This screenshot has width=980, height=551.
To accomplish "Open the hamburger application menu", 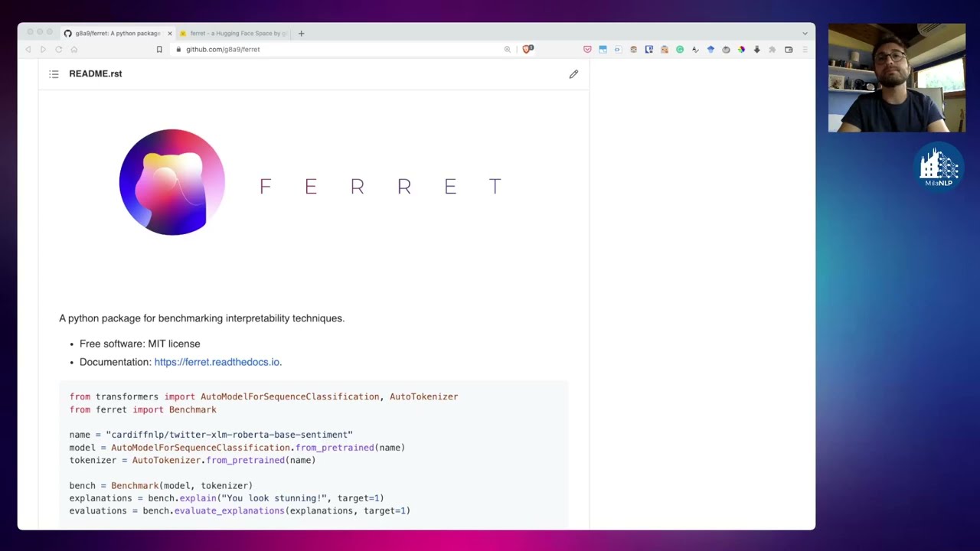I will (805, 49).
